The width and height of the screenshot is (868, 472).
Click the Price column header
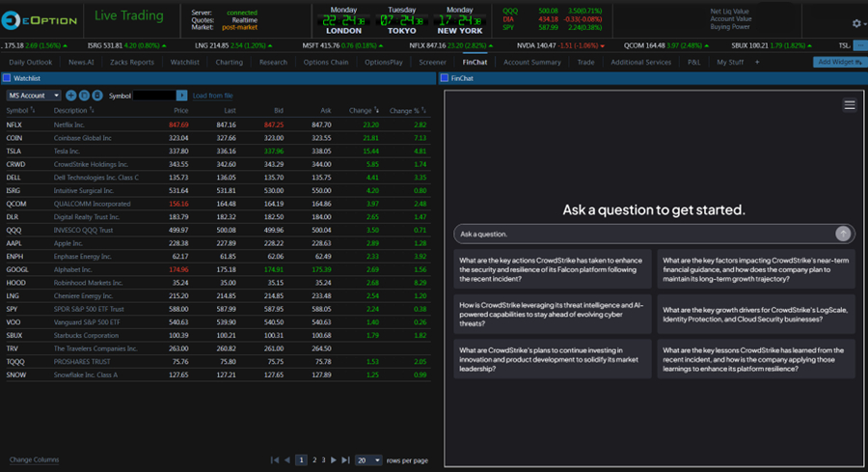point(180,110)
